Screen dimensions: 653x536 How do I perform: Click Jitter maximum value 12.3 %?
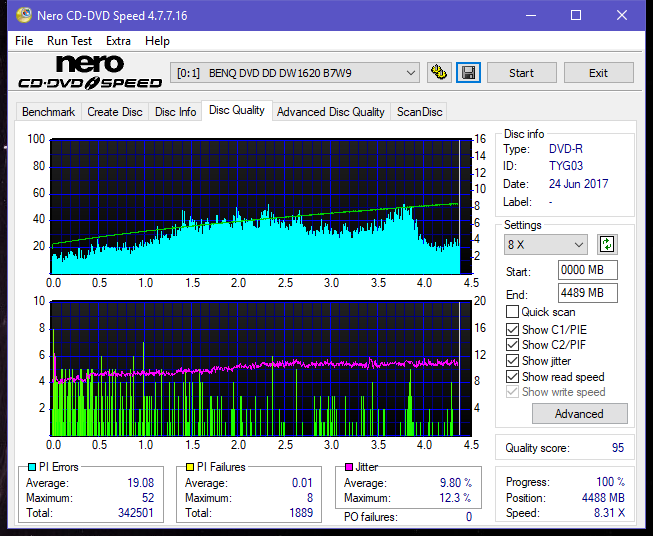click(456, 498)
